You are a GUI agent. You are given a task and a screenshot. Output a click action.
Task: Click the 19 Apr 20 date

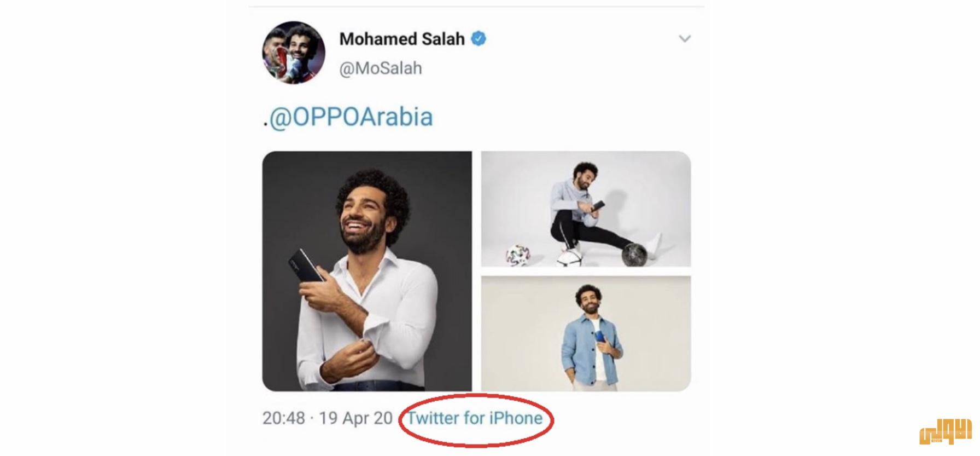pyautogui.click(x=355, y=418)
